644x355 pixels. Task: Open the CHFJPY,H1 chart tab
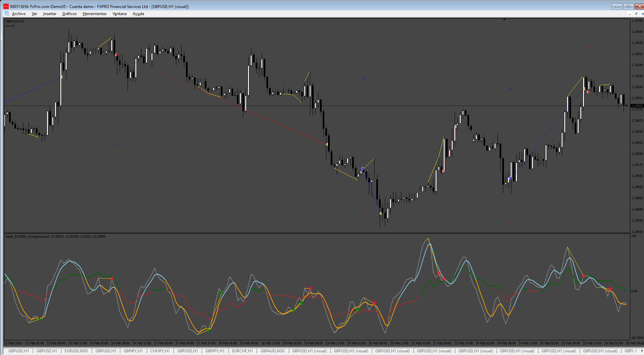click(x=160, y=351)
